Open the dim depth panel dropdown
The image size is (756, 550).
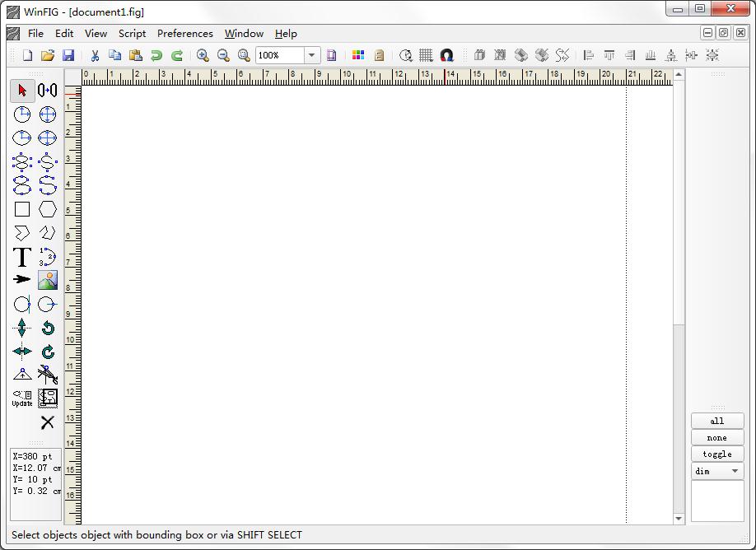735,470
